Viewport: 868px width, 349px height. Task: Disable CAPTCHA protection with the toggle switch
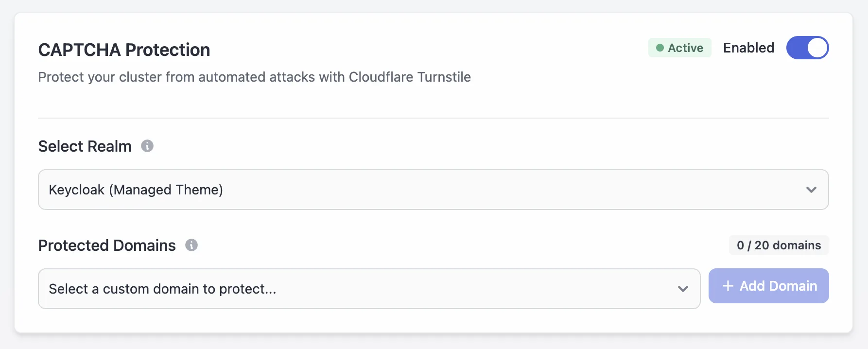pos(807,48)
